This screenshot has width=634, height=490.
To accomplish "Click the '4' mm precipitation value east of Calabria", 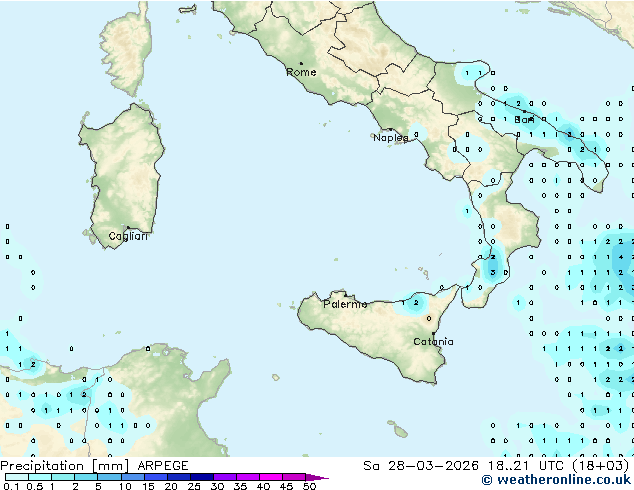I will coord(621,257).
